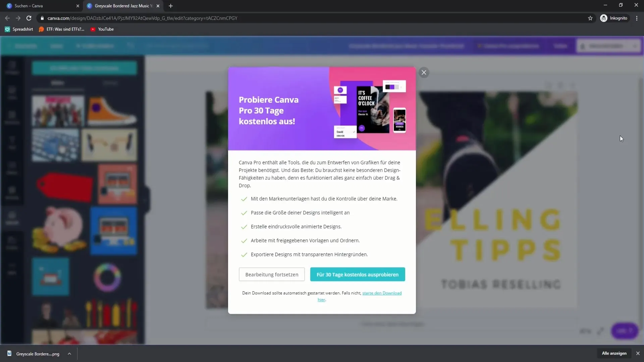Click the purple help button
Image resolution: width=644 pixels, height=362 pixels.
click(625, 331)
